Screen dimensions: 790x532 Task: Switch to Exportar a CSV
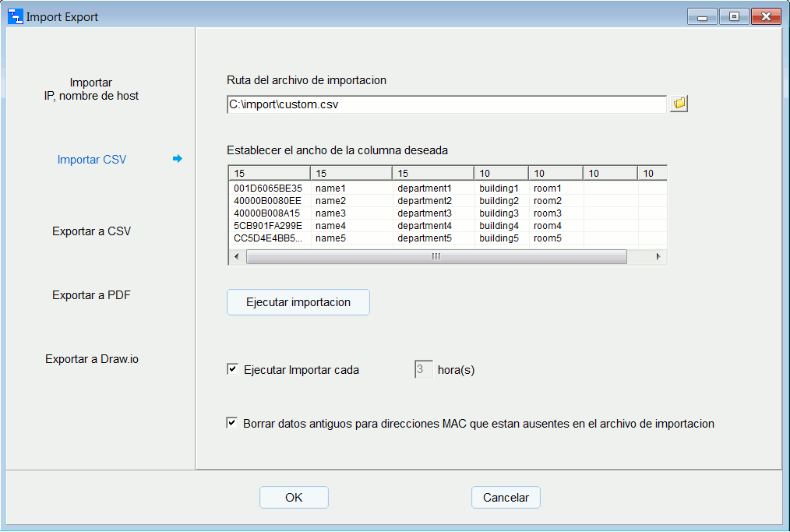click(91, 231)
